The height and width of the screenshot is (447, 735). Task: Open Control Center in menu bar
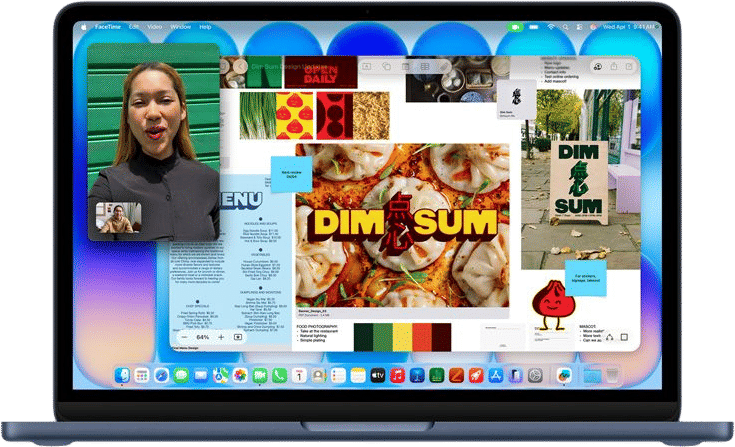click(579, 27)
